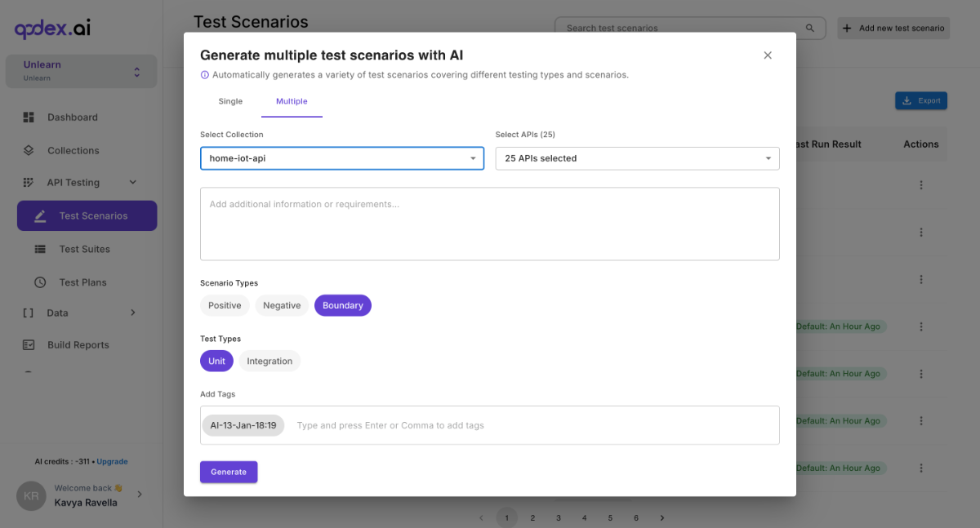Go to page 3 in pagination
Screen dimensions: 980x528
pos(559,517)
